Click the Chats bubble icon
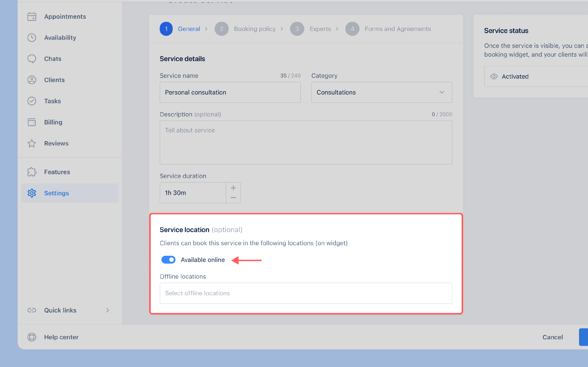 [32, 59]
